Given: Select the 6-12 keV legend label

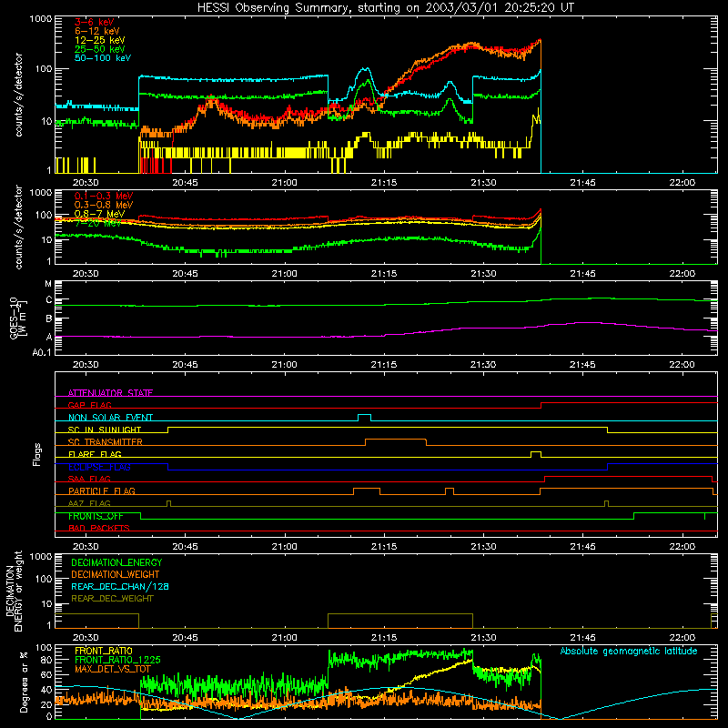Looking at the screenshot, I should click(97, 31).
